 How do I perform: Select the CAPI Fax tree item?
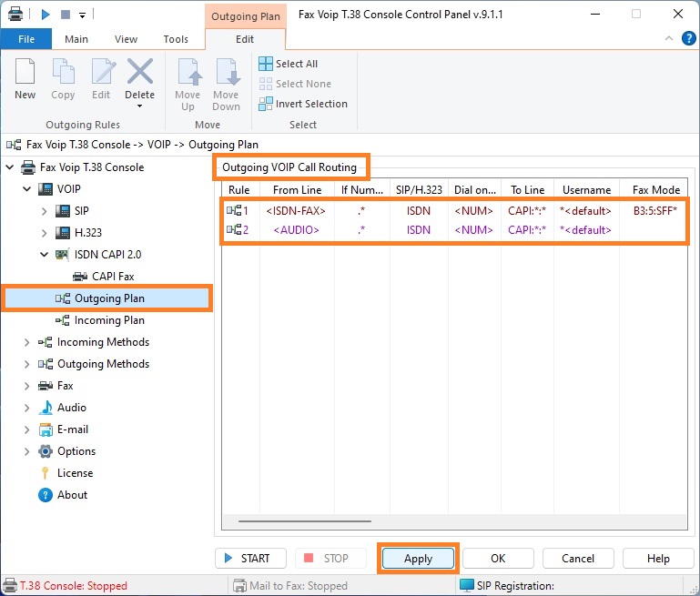coord(117,276)
